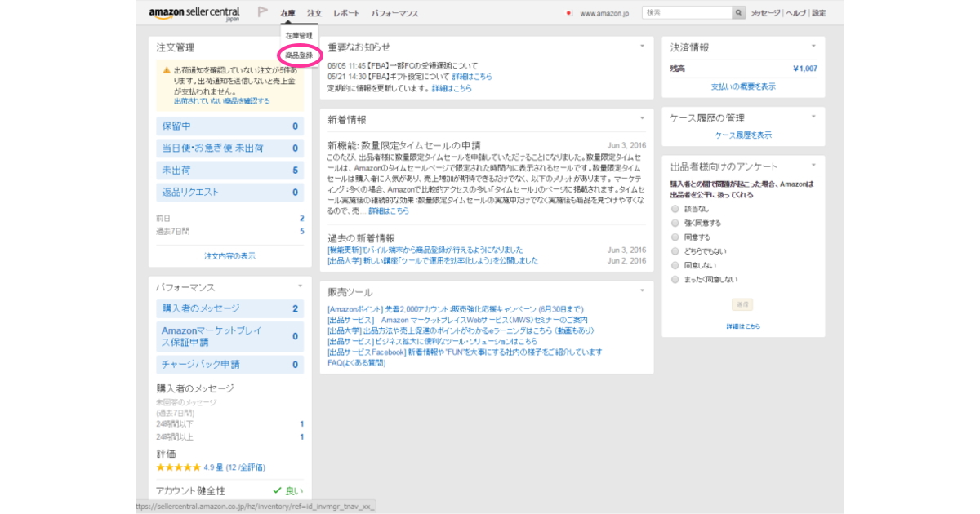
Task: Collapse the 決済情報 panel arrow
Action: point(813,46)
